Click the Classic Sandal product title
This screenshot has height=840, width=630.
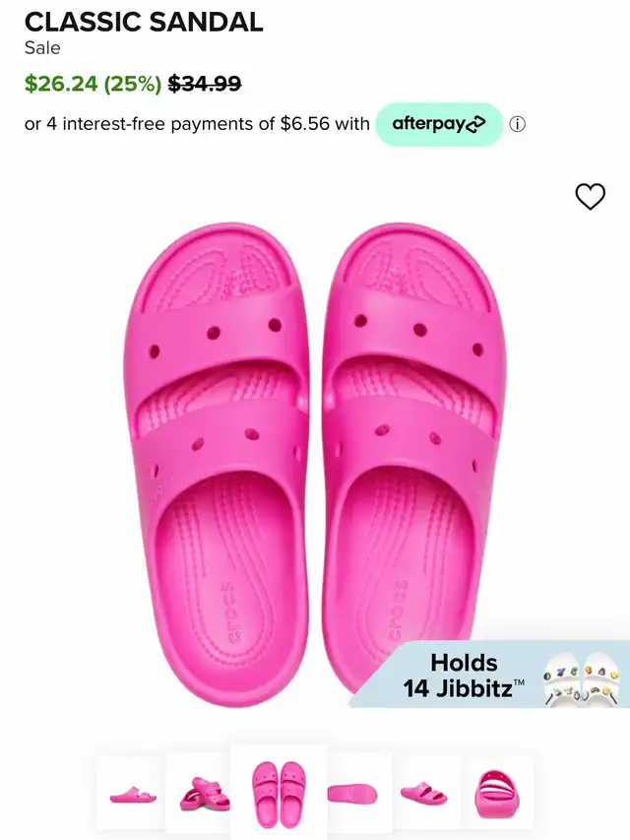(x=144, y=22)
